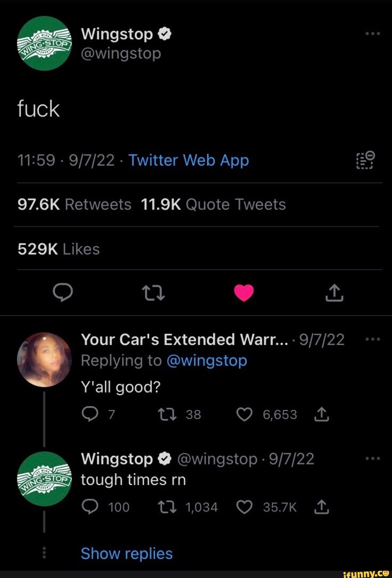View the 97.6K Retweets list
This screenshot has width=392, height=578.
click(x=74, y=204)
